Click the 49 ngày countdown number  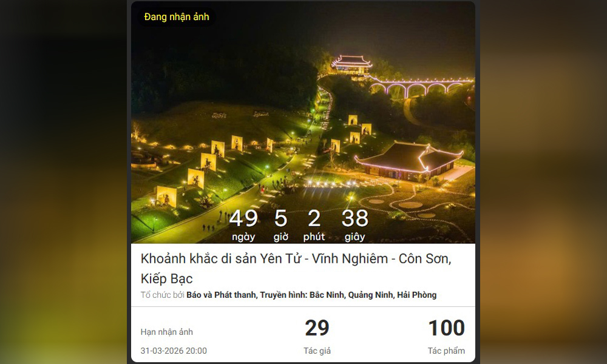[x=243, y=218]
